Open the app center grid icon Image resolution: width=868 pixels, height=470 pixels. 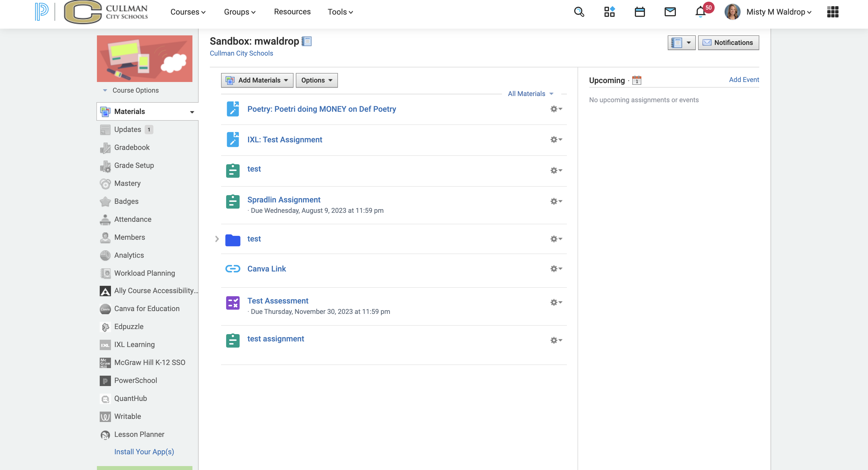(609, 12)
